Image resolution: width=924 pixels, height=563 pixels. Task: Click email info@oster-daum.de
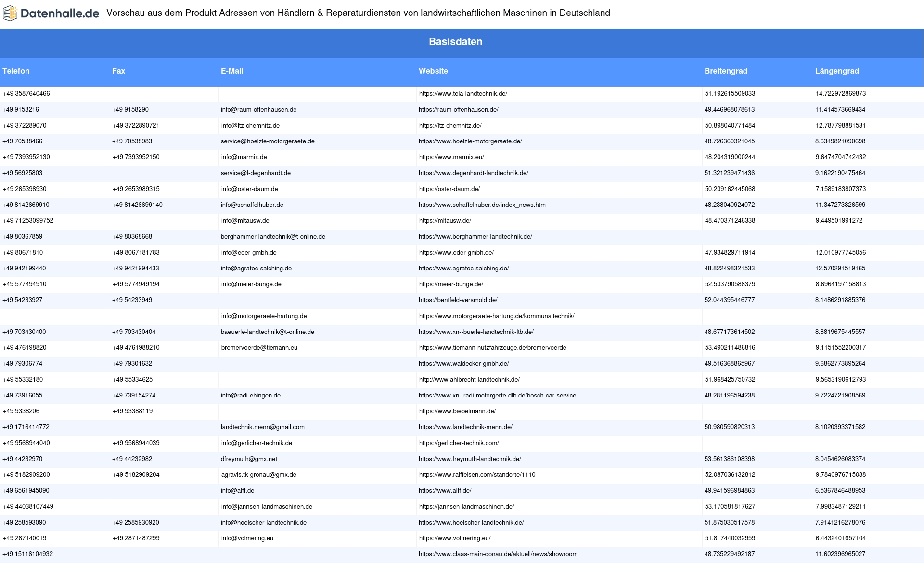249,189
